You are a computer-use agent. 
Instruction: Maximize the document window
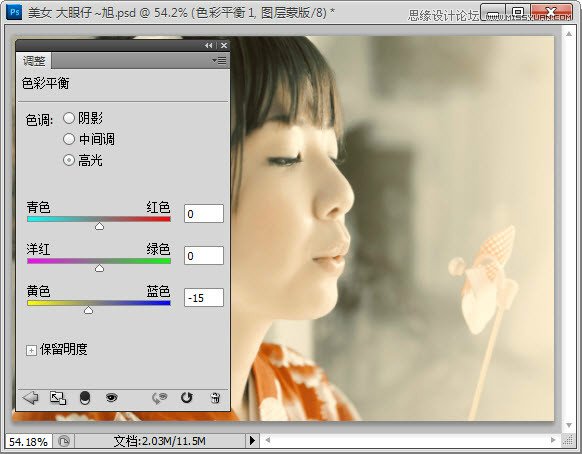[x=518, y=12]
